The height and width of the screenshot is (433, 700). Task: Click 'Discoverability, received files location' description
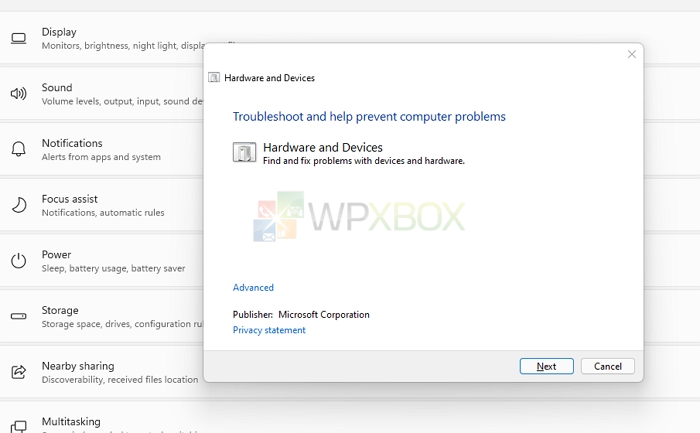point(120,379)
